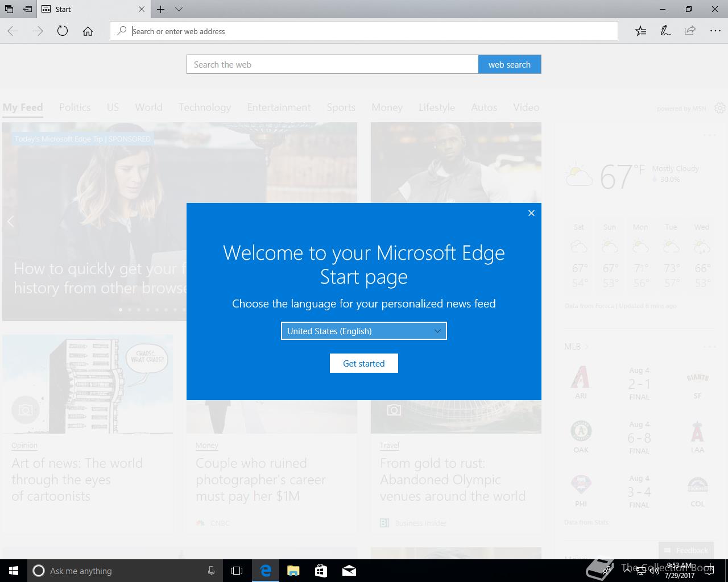
Task: Click the Share icon in the toolbar
Action: point(690,31)
